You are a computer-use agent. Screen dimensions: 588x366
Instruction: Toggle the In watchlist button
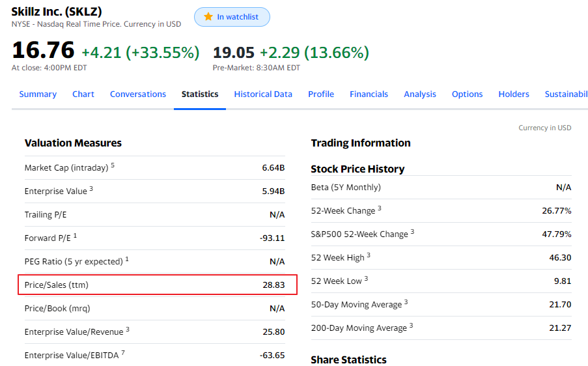tap(232, 17)
